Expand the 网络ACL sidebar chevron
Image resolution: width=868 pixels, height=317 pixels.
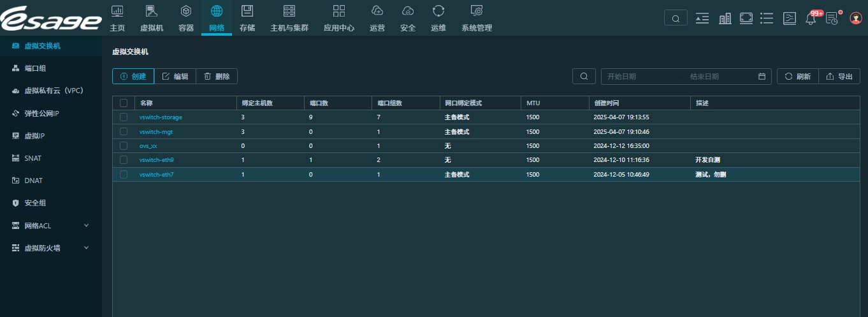(86, 225)
